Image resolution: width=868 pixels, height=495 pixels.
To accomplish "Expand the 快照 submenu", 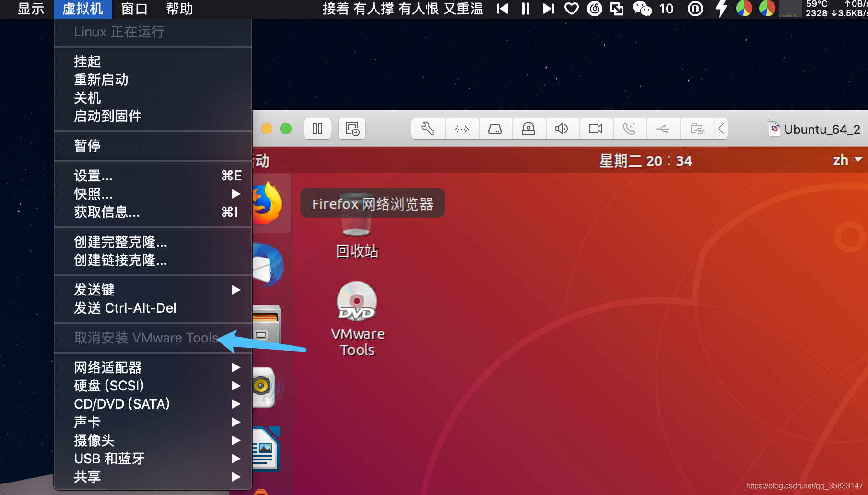I will tap(94, 194).
